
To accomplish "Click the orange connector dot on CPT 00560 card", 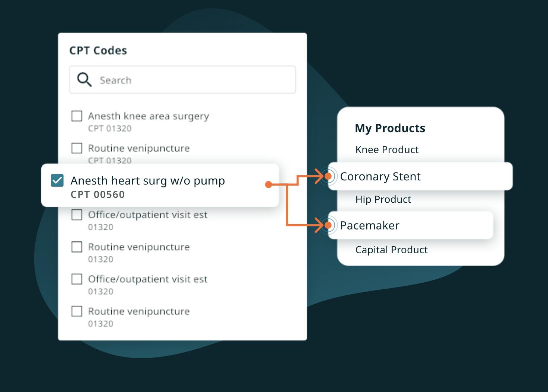I will point(268,184).
